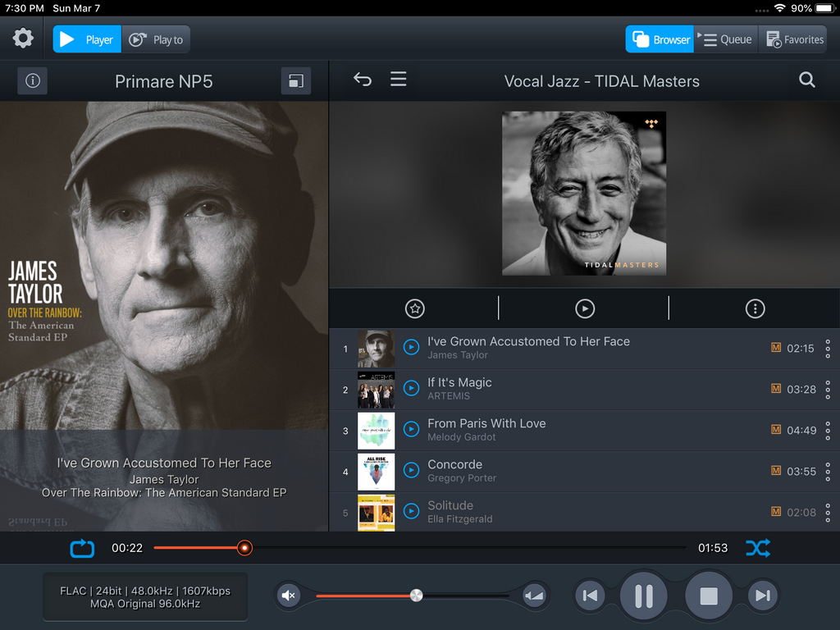840x630 pixels.
Task: Go back with the return arrow
Action: [363, 80]
